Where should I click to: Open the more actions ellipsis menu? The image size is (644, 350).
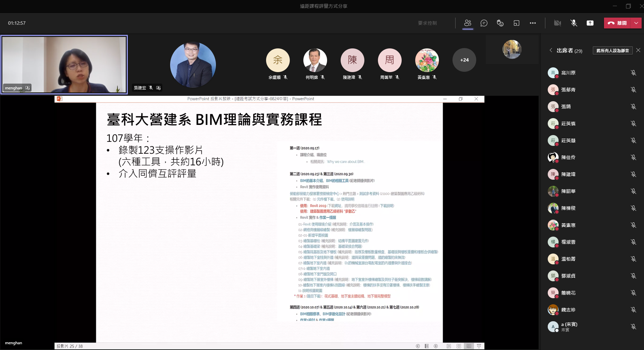pos(533,23)
